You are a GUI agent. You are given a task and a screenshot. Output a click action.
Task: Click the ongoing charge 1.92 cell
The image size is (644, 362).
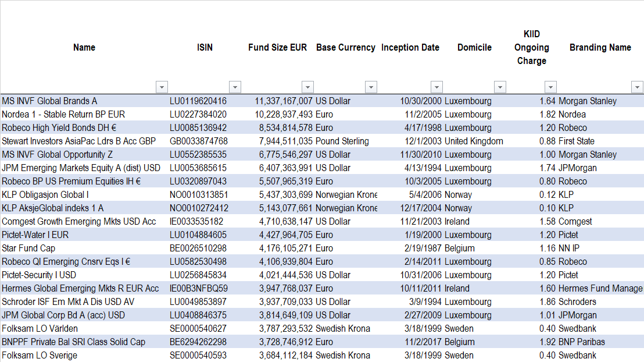pyautogui.click(x=548, y=342)
